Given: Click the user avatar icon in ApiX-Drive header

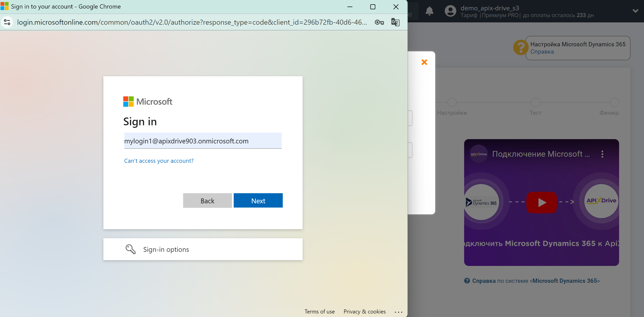Looking at the screenshot, I should point(450,11).
